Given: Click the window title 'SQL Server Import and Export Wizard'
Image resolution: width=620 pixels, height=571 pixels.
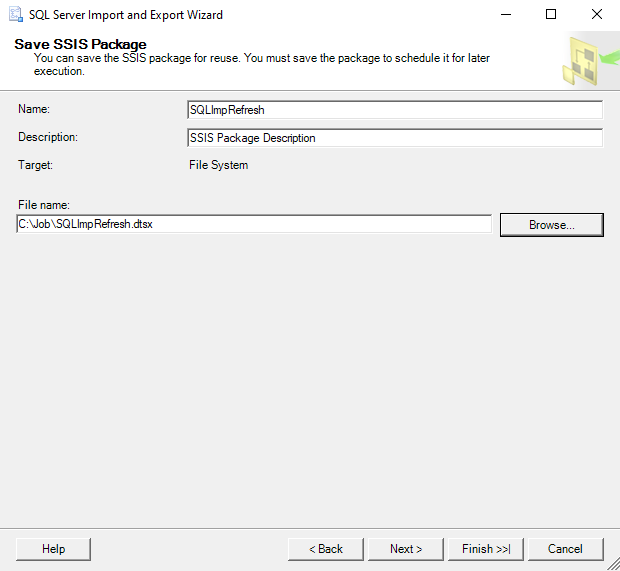Looking at the screenshot, I should coord(126,15).
